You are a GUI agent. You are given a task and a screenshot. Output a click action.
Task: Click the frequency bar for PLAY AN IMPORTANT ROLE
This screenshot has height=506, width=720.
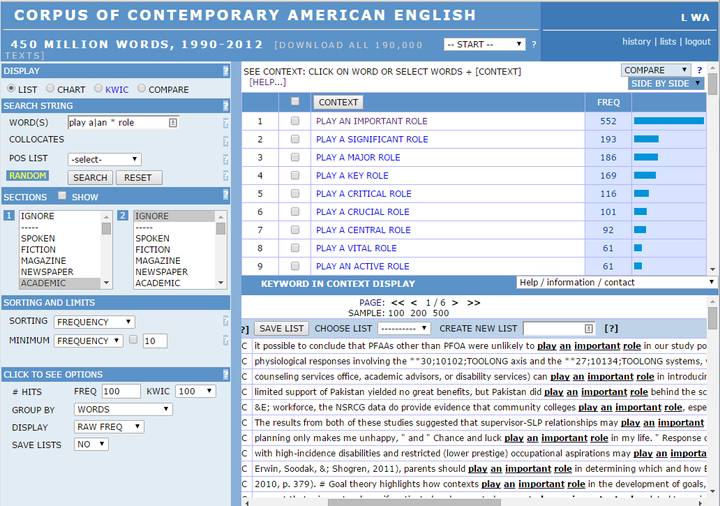coord(669,121)
